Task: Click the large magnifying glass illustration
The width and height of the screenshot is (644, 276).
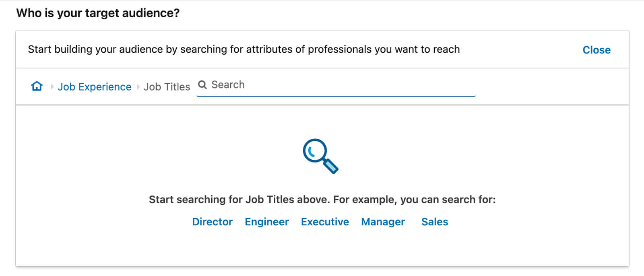Action: coord(320,156)
